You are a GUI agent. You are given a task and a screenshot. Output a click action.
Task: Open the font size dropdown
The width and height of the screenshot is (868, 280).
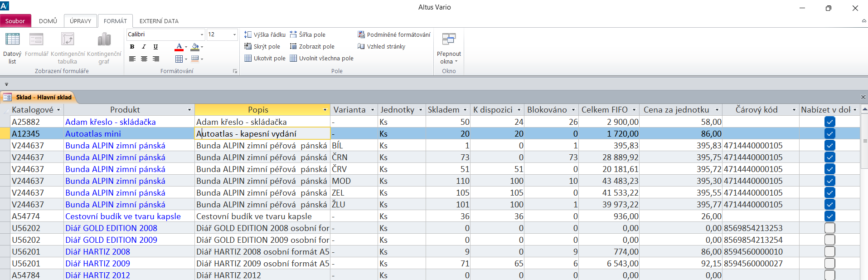234,34
